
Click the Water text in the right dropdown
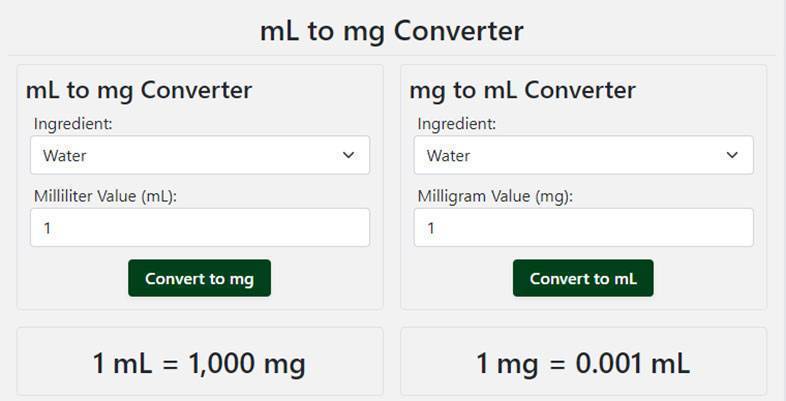click(x=449, y=156)
